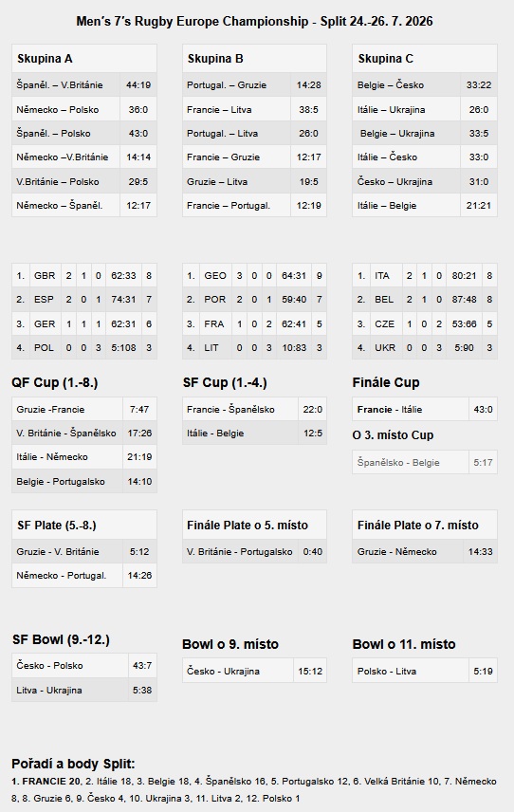
Task: Click the Francie - Španělsko semifinal row
Action: point(254,409)
